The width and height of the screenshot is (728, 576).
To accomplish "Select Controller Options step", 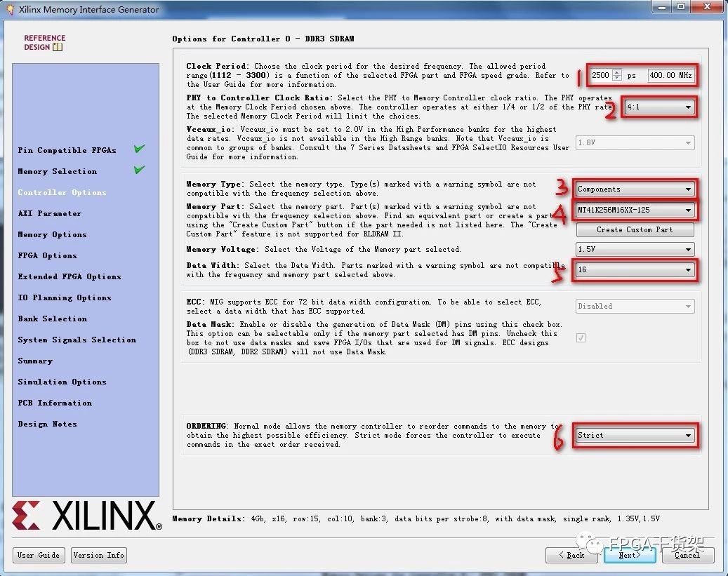I will click(x=62, y=192).
